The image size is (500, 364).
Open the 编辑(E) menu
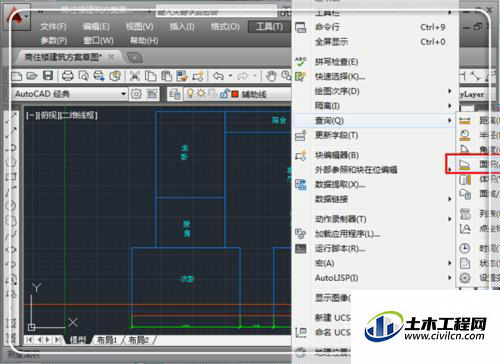pos(96,27)
